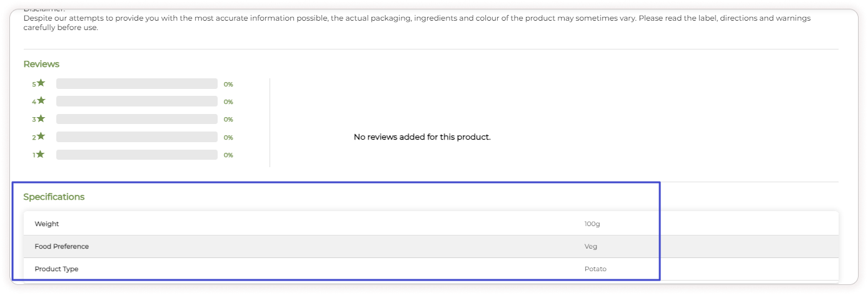Image resolution: width=868 pixels, height=295 pixels.
Task: Click the Potato product type value
Action: [595, 269]
